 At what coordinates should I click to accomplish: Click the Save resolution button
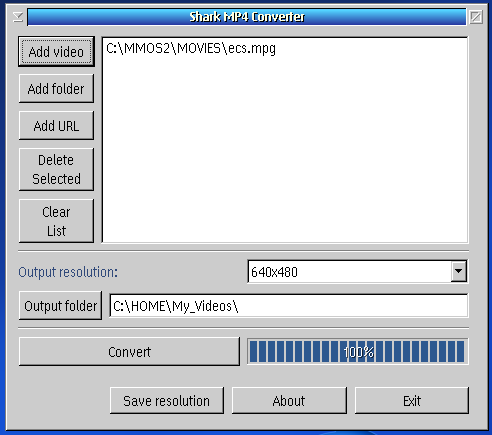(167, 400)
